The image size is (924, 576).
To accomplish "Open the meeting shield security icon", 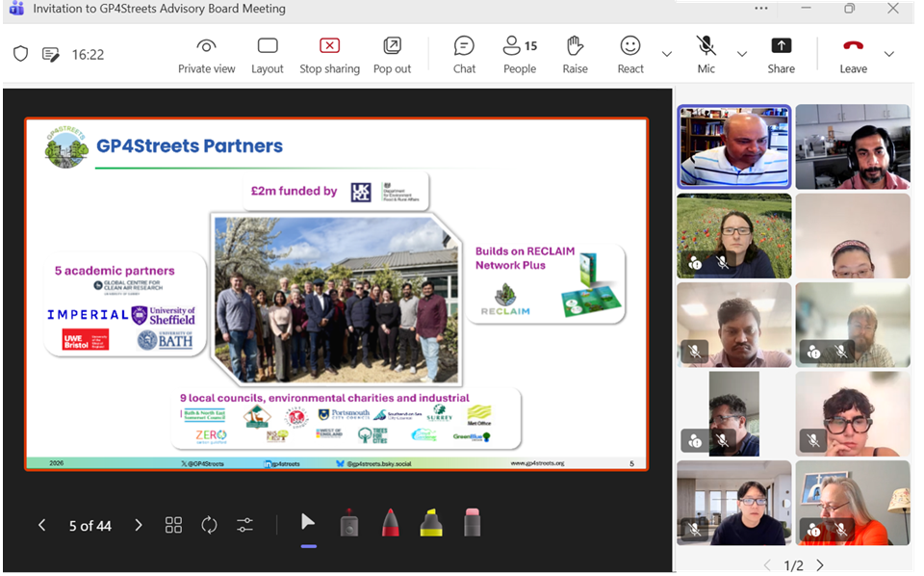I will (x=20, y=54).
